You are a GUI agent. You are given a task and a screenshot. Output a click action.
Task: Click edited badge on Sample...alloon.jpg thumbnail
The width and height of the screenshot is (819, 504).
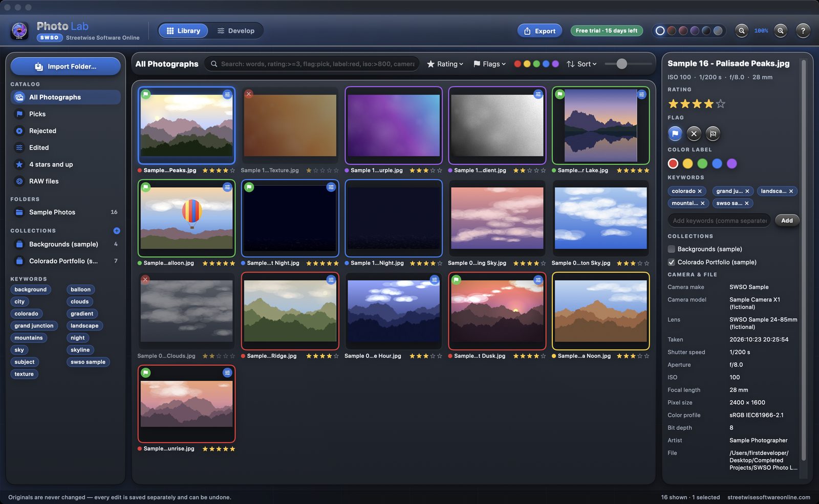point(227,187)
